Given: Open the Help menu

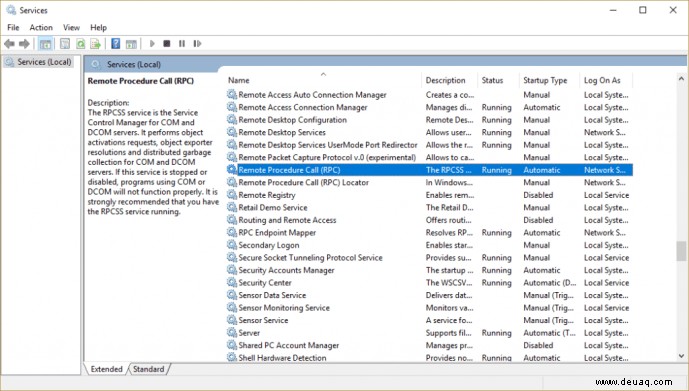Looking at the screenshot, I should click(x=98, y=27).
